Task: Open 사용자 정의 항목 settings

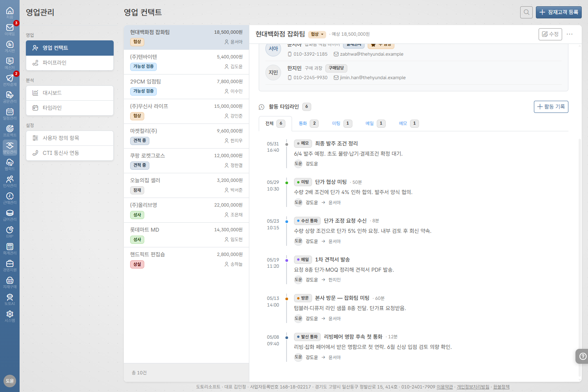Action: pyautogui.click(x=70, y=138)
